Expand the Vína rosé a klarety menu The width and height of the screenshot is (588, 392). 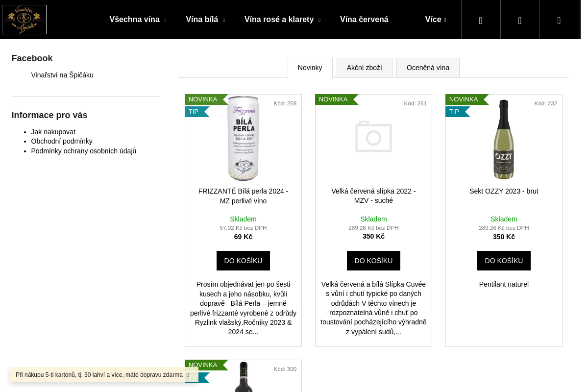282,20
